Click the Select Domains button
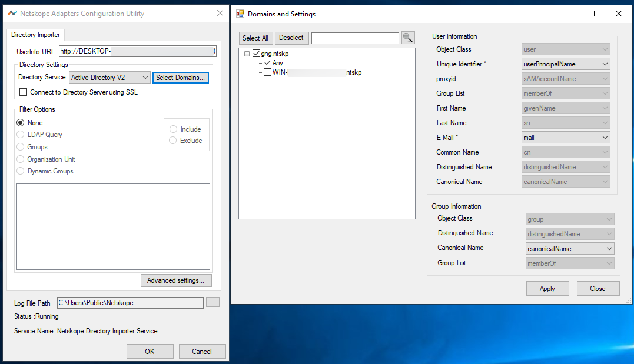This screenshot has width=634, height=364. click(x=181, y=77)
